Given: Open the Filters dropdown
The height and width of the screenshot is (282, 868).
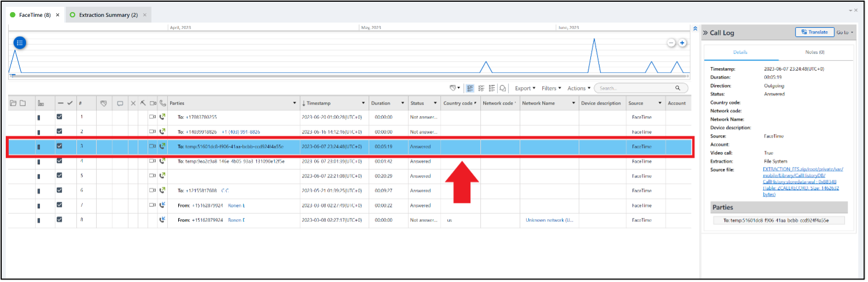Looking at the screenshot, I should coord(551,88).
